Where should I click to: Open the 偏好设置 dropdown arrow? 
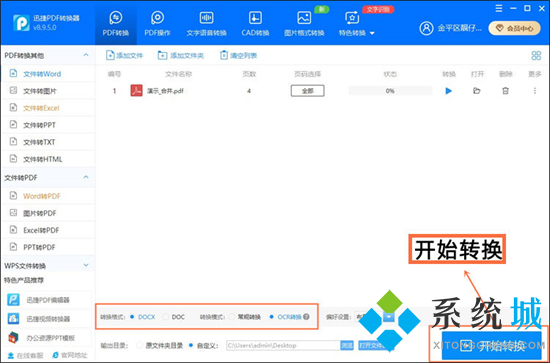pos(389,317)
